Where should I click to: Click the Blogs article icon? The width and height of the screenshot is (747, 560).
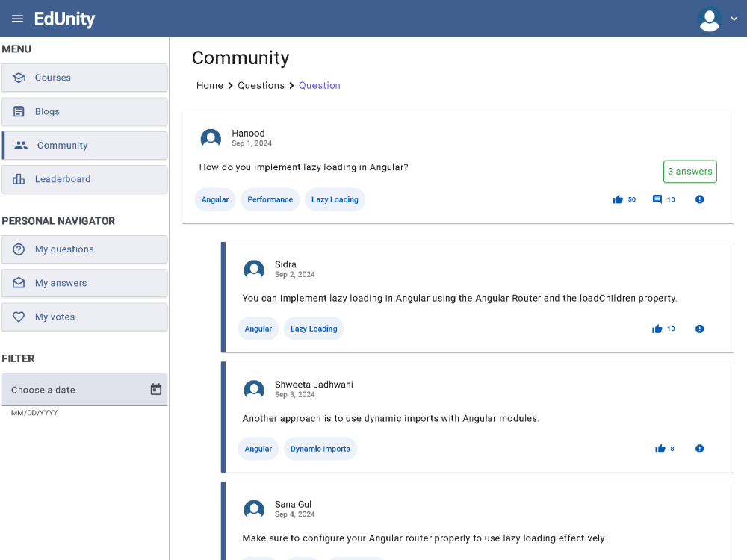click(19, 111)
